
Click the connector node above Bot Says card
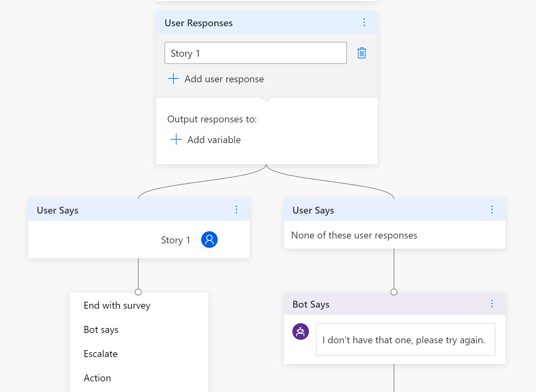[394, 292]
